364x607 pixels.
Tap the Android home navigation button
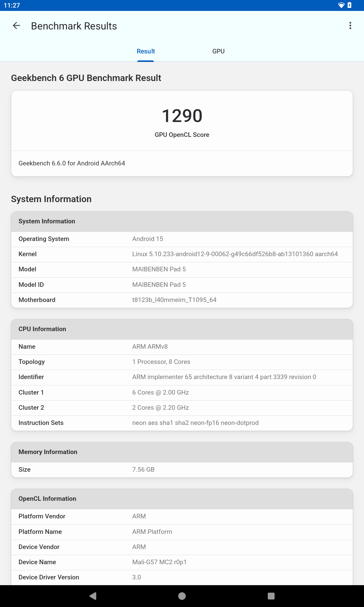point(182,596)
